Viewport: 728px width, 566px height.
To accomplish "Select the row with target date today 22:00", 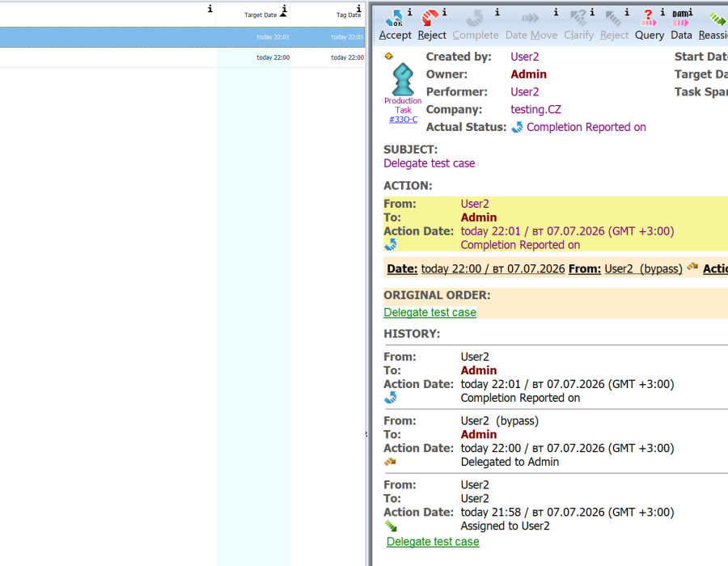I will click(183, 57).
